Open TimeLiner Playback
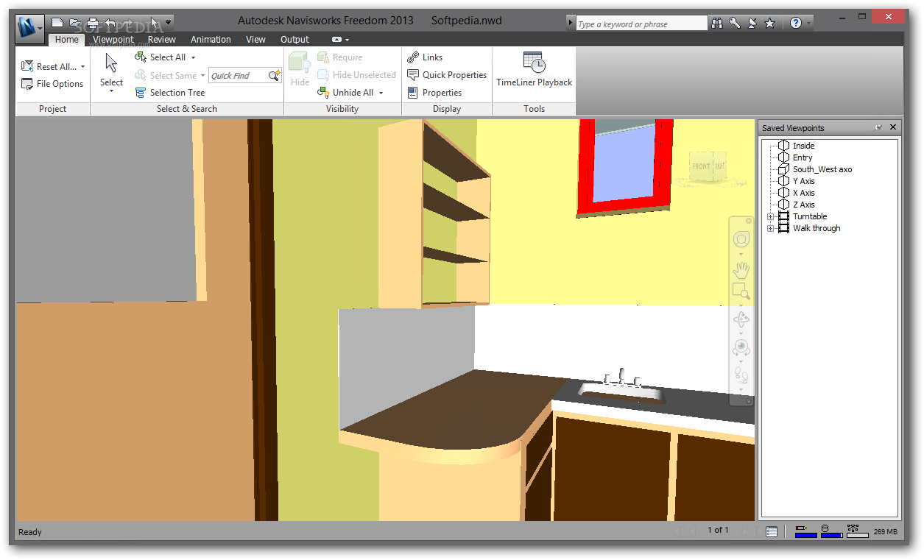Image resolution: width=924 pixels, height=560 pixels. [x=535, y=69]
